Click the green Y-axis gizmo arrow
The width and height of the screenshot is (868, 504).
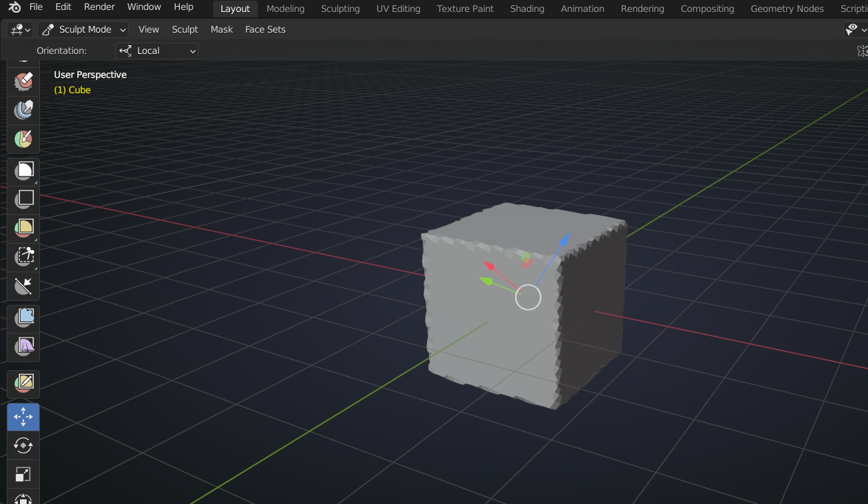coord(487,282)
